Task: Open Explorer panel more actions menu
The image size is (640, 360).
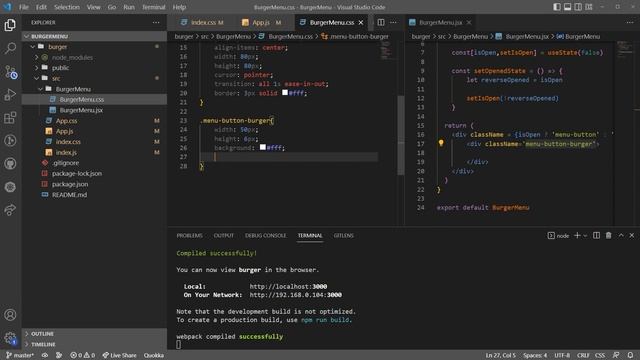Action: coord(156,22)
